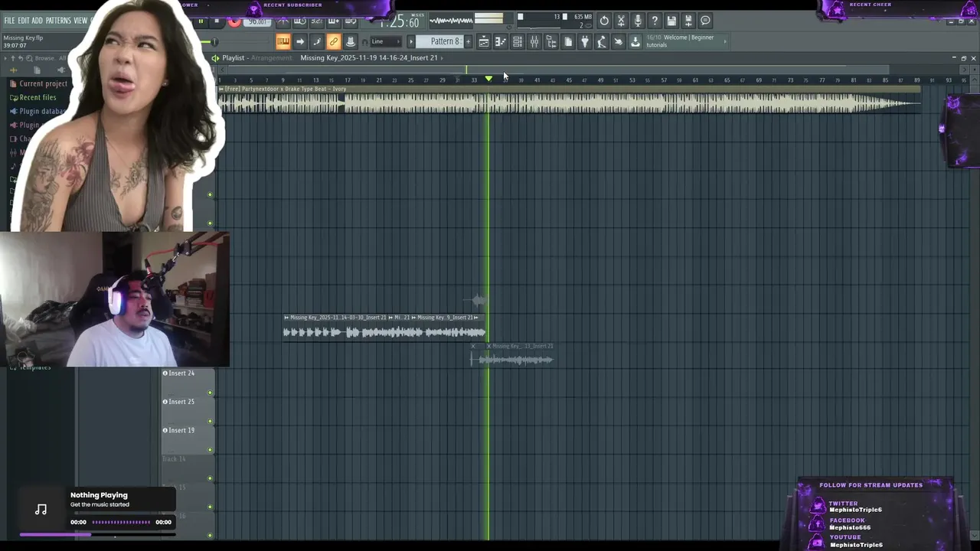This screenshot has height=551, width=980.
Task: Click the download content icon
Action: click(x=635, y=41)
